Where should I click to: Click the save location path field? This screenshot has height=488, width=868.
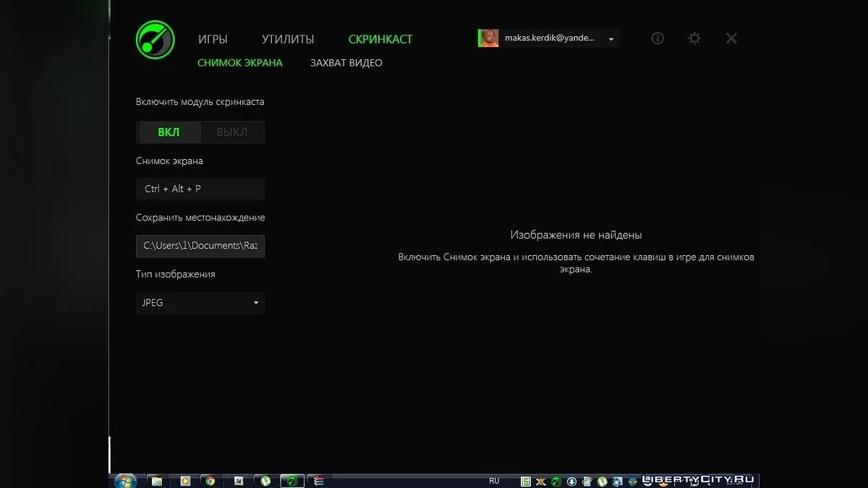coord(200,246)
